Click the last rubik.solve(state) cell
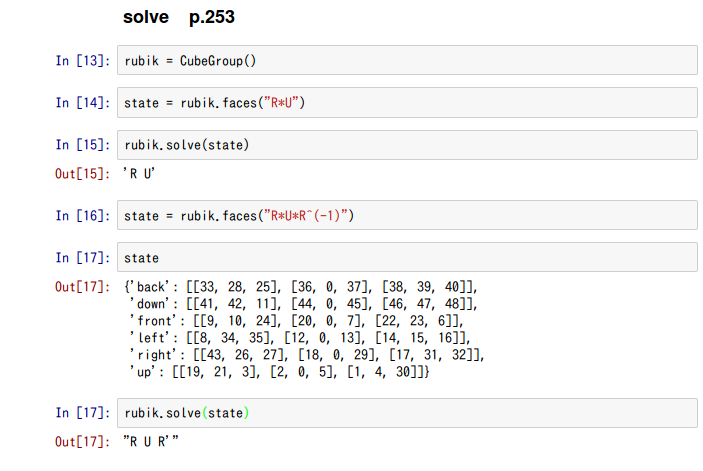Viewport: 703px width, 471px height. (x=407, y=413)
